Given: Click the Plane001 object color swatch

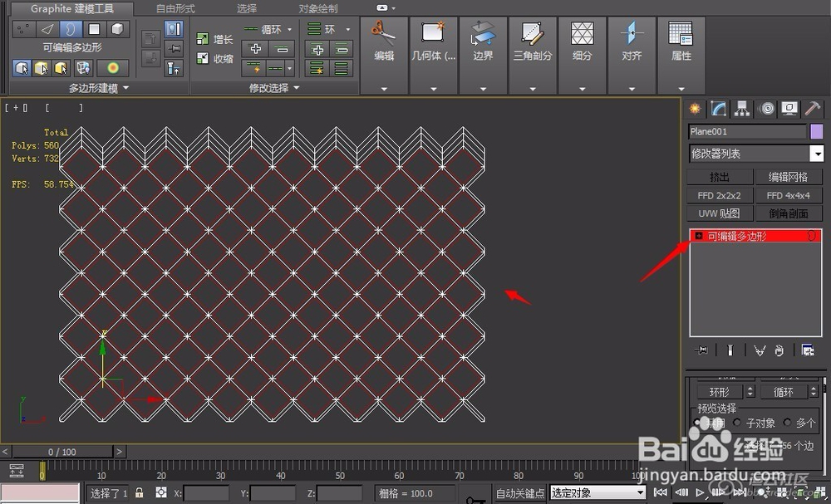Looking at the screenshot, I should [x=816, y=131].
